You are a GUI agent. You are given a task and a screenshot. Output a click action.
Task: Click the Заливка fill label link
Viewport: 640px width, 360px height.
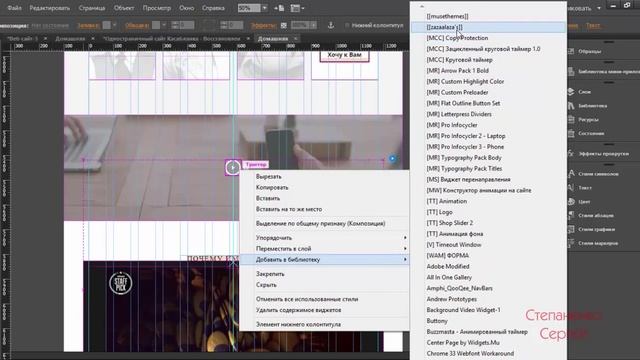pos(88,25)
